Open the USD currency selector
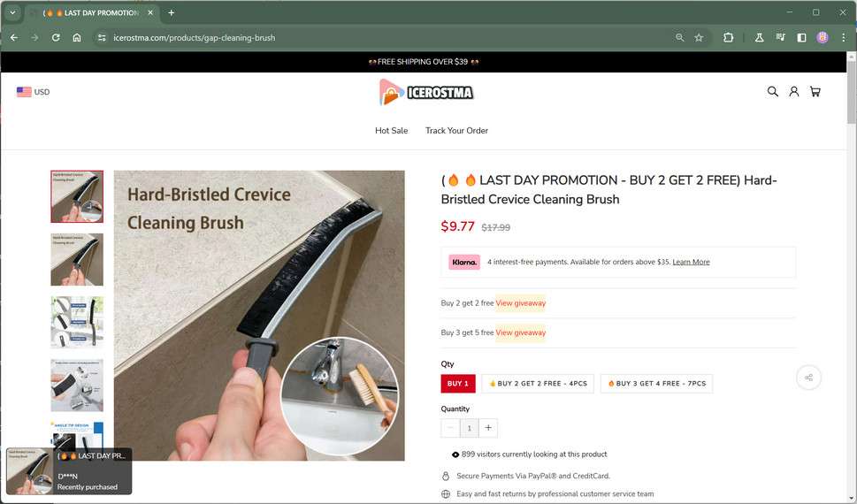 (x=34, y=92)
